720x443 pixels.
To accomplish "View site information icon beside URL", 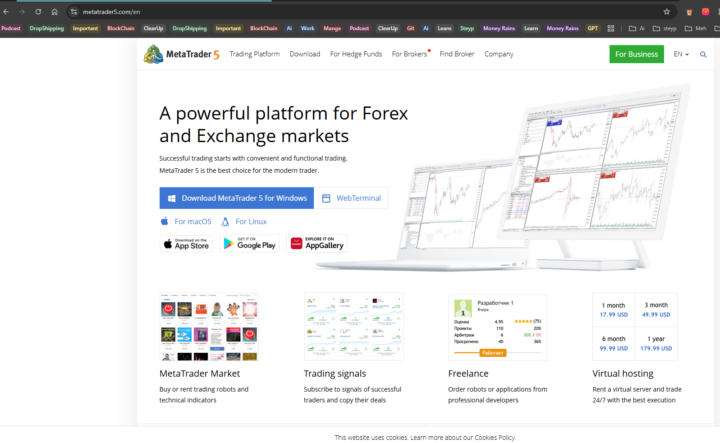I will (x=74, y=12).
